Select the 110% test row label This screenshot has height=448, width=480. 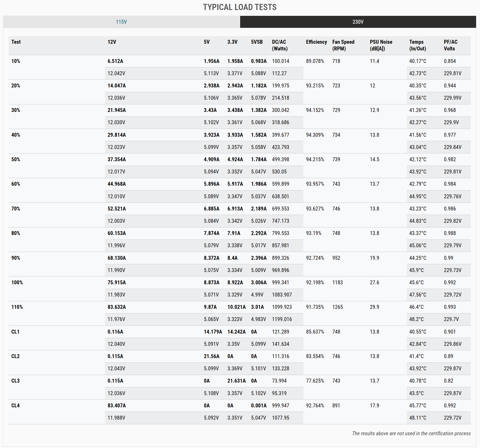(x=17, y=307)
